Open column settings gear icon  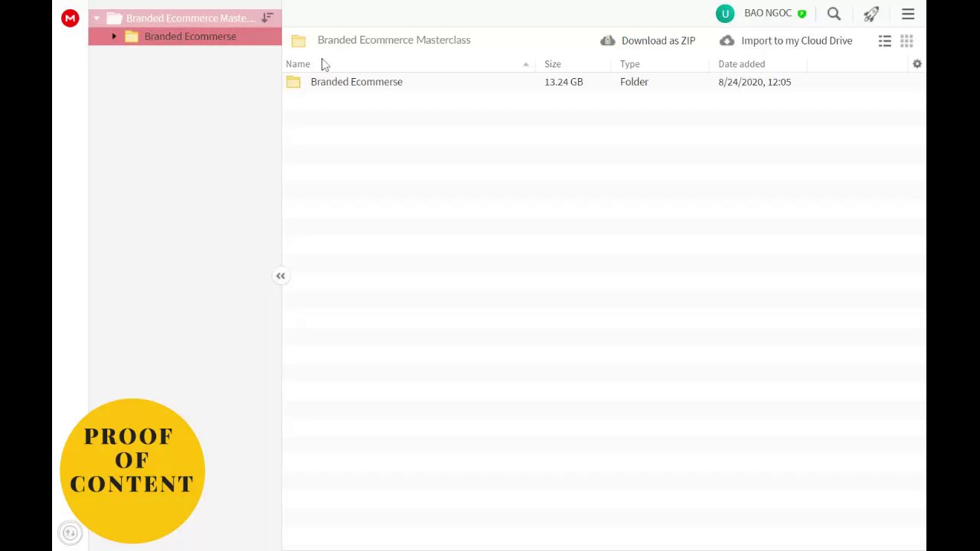click(x=917, y=64)
